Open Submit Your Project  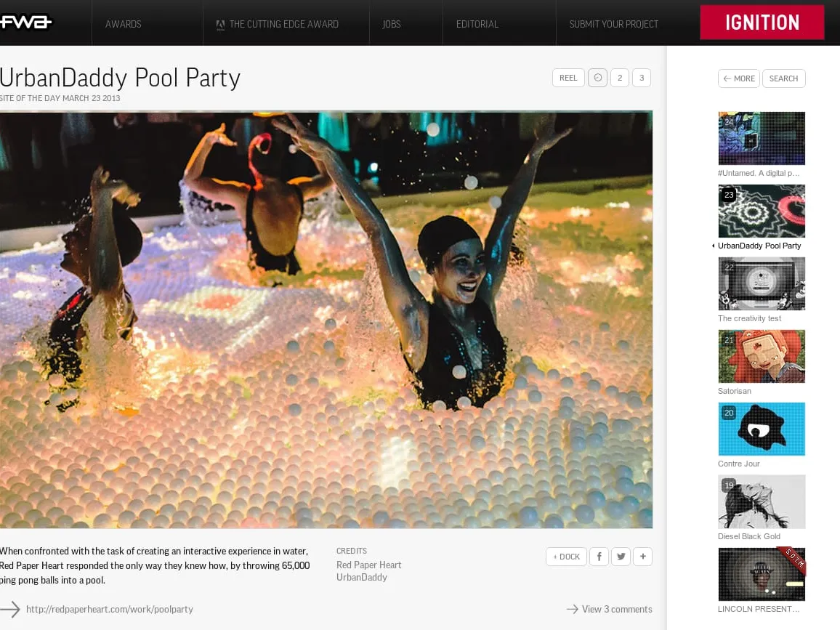click(x=614, y=24)
